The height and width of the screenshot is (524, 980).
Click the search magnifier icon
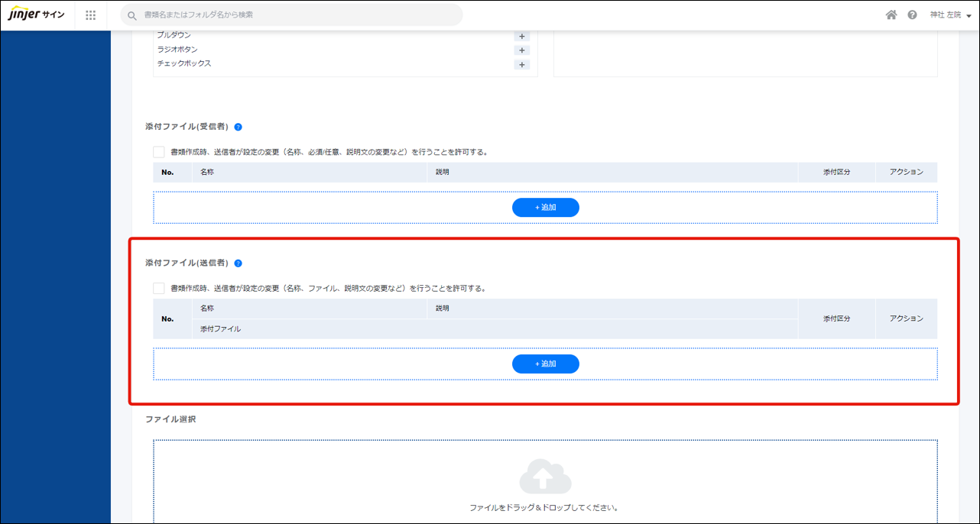133,15
